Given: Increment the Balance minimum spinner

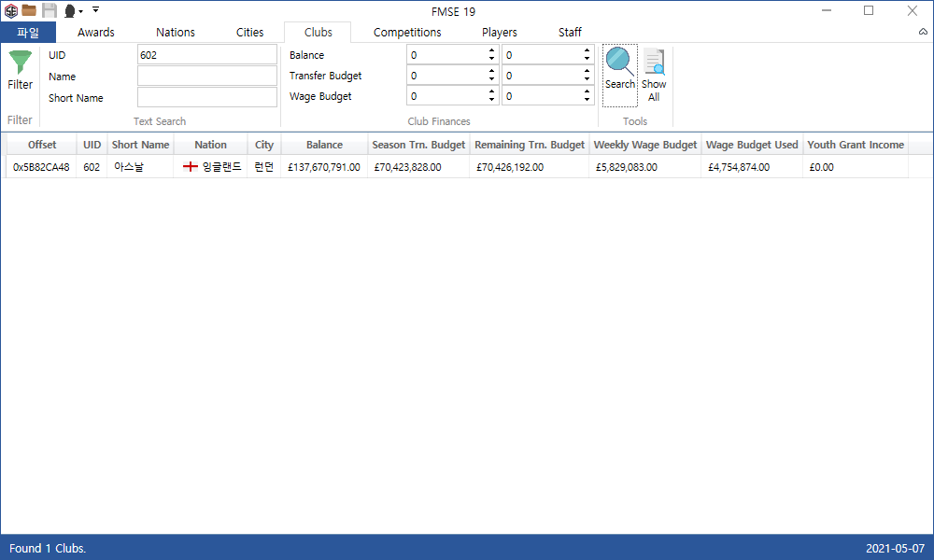Looking at the screenshot, I should pos(491,50).
